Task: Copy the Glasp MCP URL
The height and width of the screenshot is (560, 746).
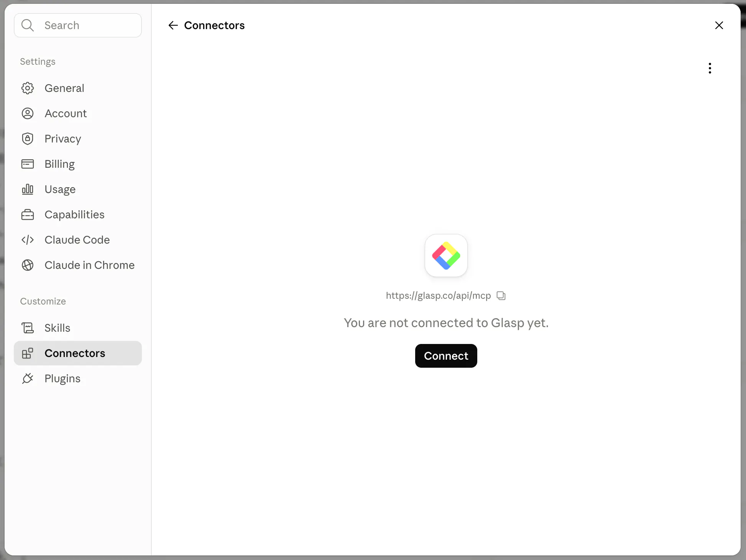Action: coord(501,296)
